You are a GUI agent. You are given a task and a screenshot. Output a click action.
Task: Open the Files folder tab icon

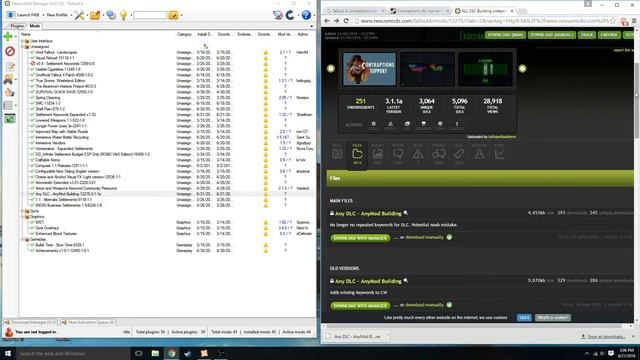pyautogui.click(x=357, y=154)
